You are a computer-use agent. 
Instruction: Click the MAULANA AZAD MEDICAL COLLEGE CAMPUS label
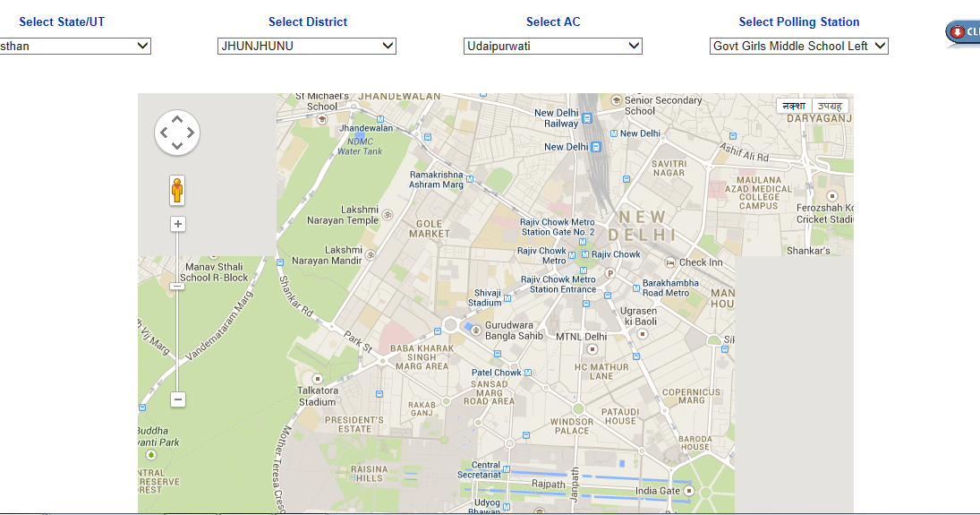(759, 193)
